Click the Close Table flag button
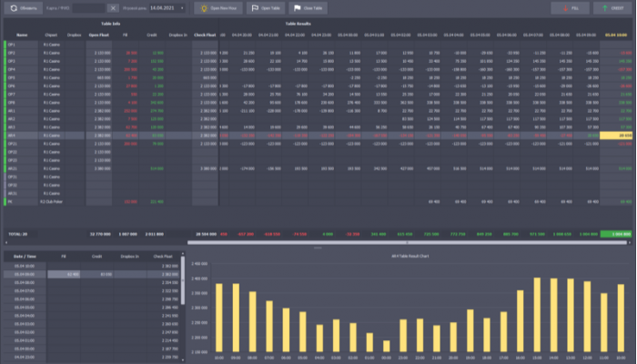The width and height of the screenshot is (637, 364). coord(308,7)
